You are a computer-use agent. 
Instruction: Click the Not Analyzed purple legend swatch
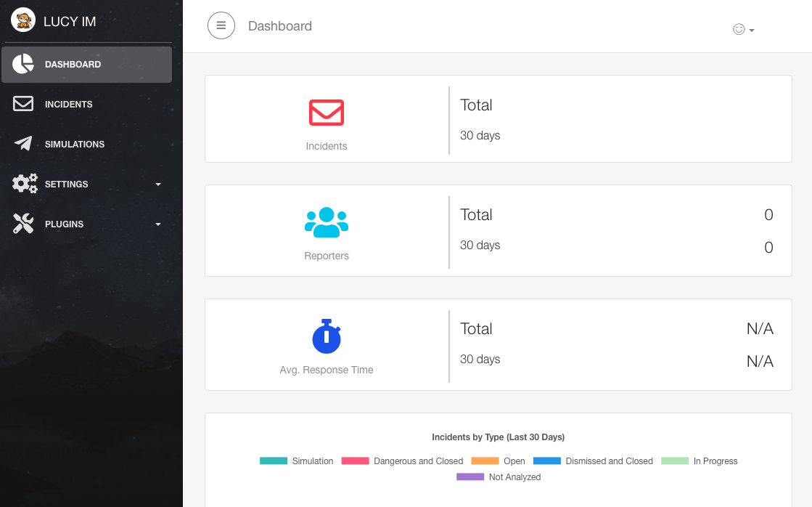pyautogui.click(x=470, y=477)
